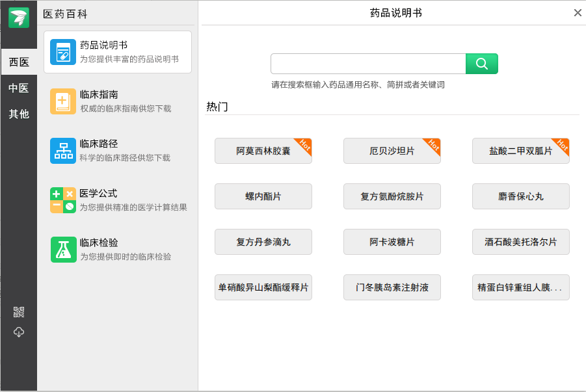Show the QR code in the sidebar

pyautogui.click(x=18, y=311)
